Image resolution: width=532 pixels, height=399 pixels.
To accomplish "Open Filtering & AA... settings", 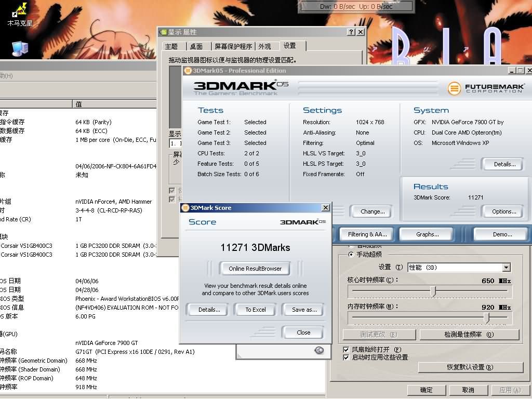I will click(x=367, y=234).
